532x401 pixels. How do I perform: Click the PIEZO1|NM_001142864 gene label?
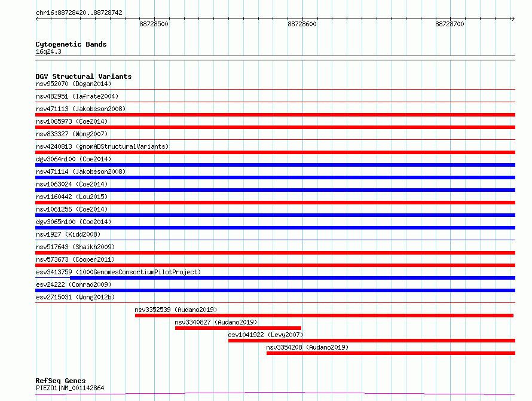coord(70,388)
